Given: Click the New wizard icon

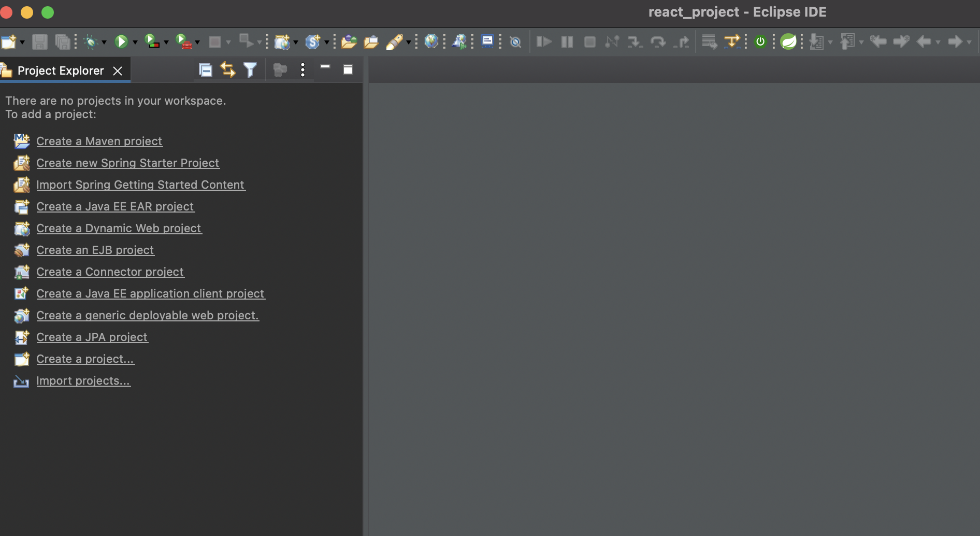Looking at the screenshot, I should (x=8, y=41).
